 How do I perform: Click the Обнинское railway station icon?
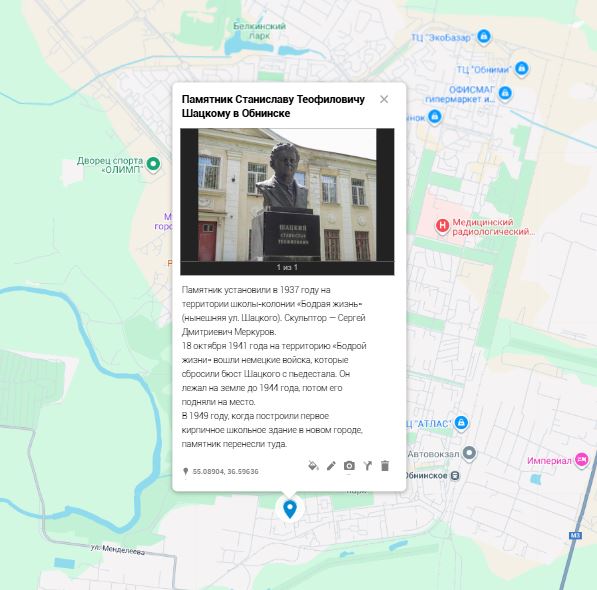coord(455,475)
